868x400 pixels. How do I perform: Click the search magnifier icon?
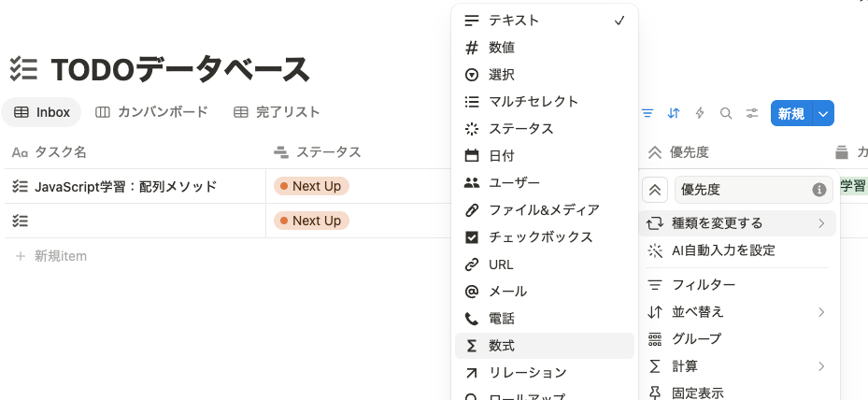pyautogui.click(x=726, y=113)
